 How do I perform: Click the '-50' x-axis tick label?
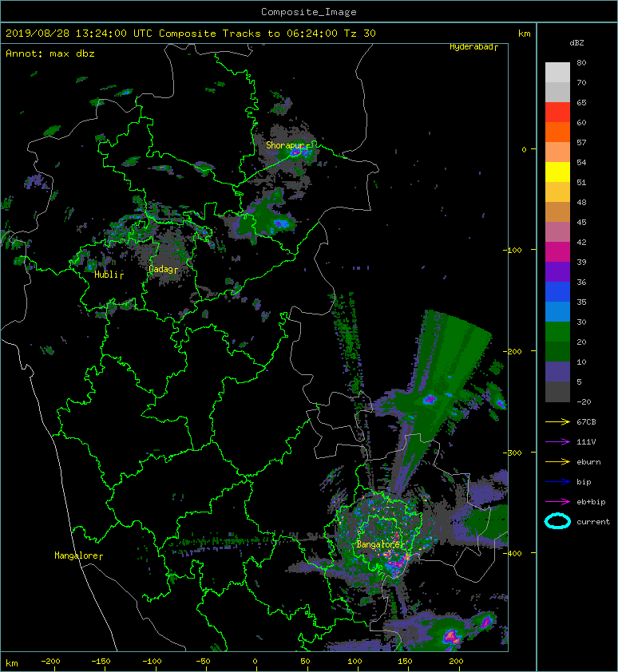pos(203,662)
